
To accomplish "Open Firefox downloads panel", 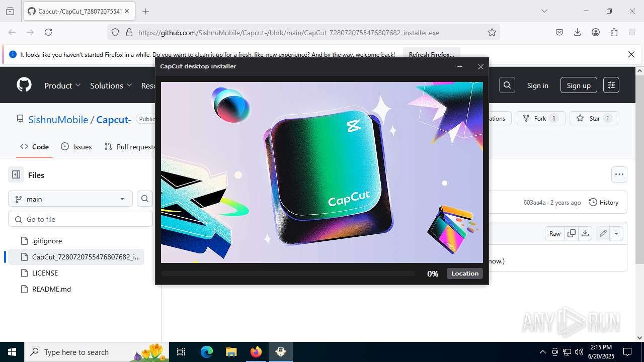I will pyautogui.click(x=578, y=32).
